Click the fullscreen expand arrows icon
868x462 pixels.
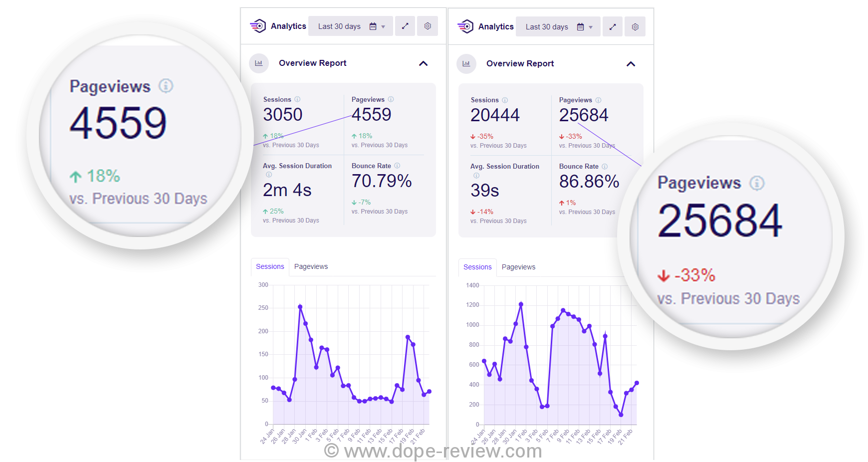click(x=405, y=26)
